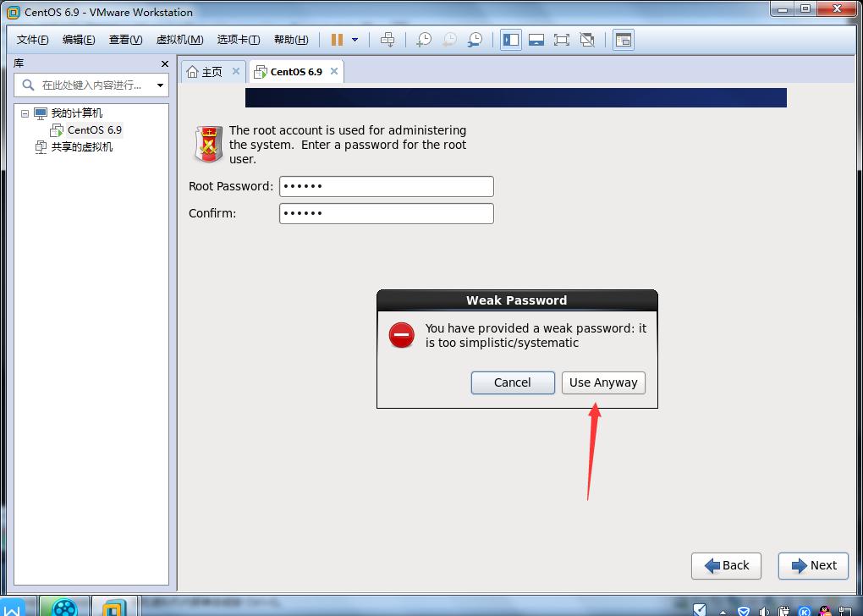Take a snapshot of the virtual machine

click(x=424, y=40)
